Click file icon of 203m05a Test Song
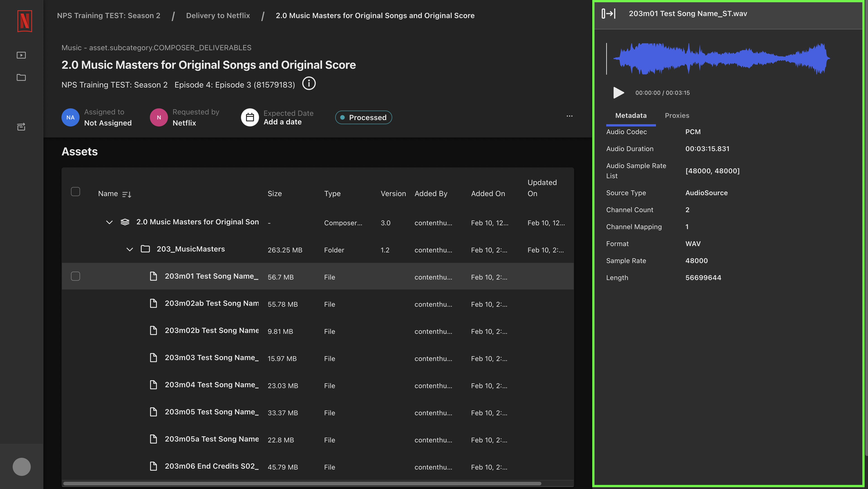 click(153, 439)
